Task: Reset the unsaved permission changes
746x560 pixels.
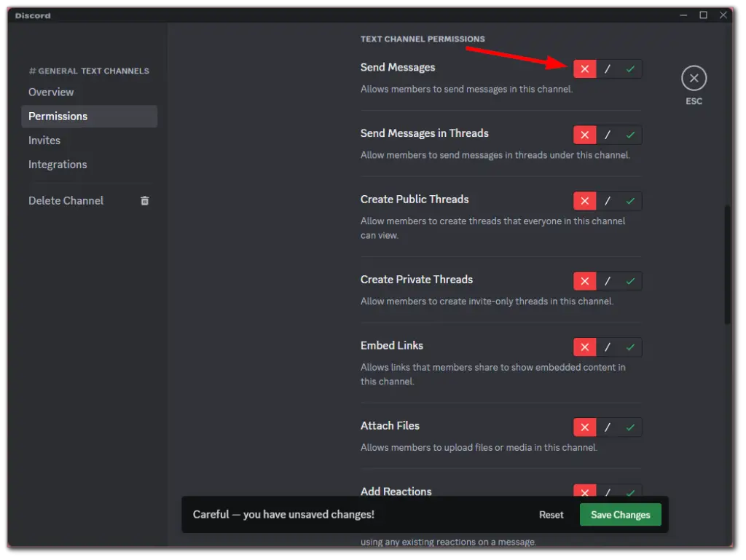Action: [551, 514]
